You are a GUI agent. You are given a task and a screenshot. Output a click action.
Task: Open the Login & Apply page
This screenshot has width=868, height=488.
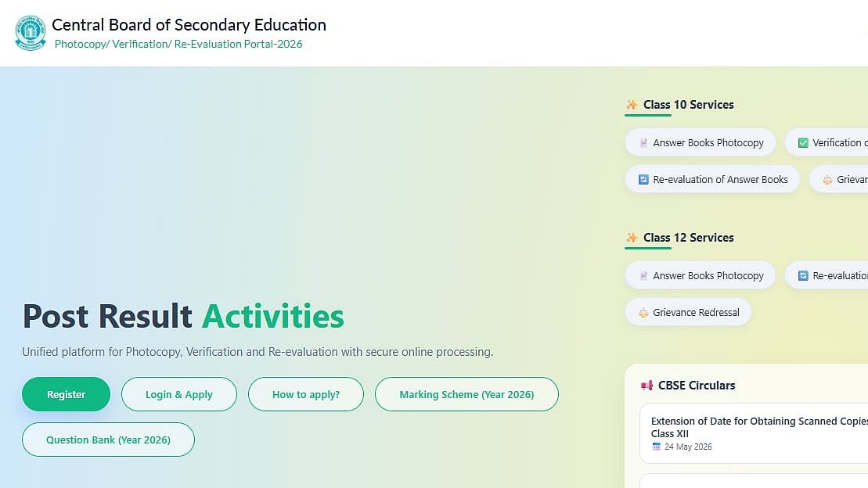pyautogui.click(x=178, y=394)
